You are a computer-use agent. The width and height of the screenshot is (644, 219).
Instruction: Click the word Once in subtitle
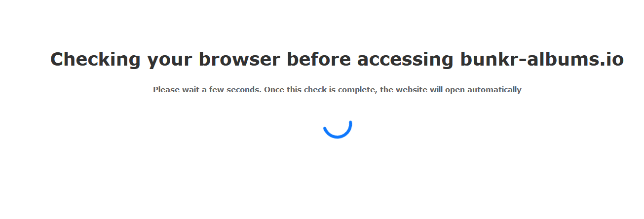(274, 90)
